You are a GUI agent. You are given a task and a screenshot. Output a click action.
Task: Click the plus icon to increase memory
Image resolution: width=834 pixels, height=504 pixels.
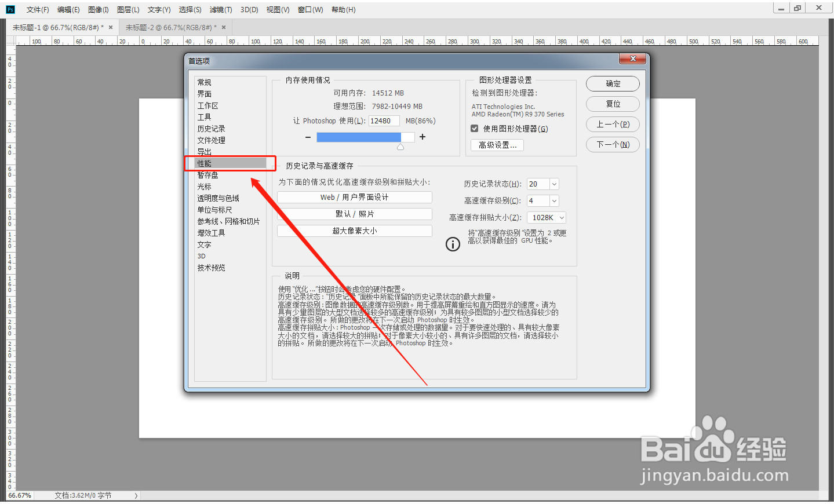(x=422, y=137)
